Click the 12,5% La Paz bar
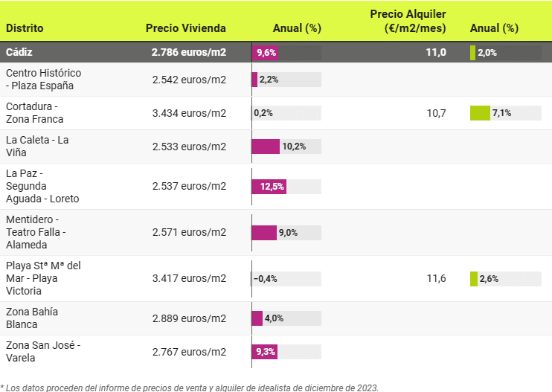The width and height of the screenshot is (552, 392). point(269,187)
